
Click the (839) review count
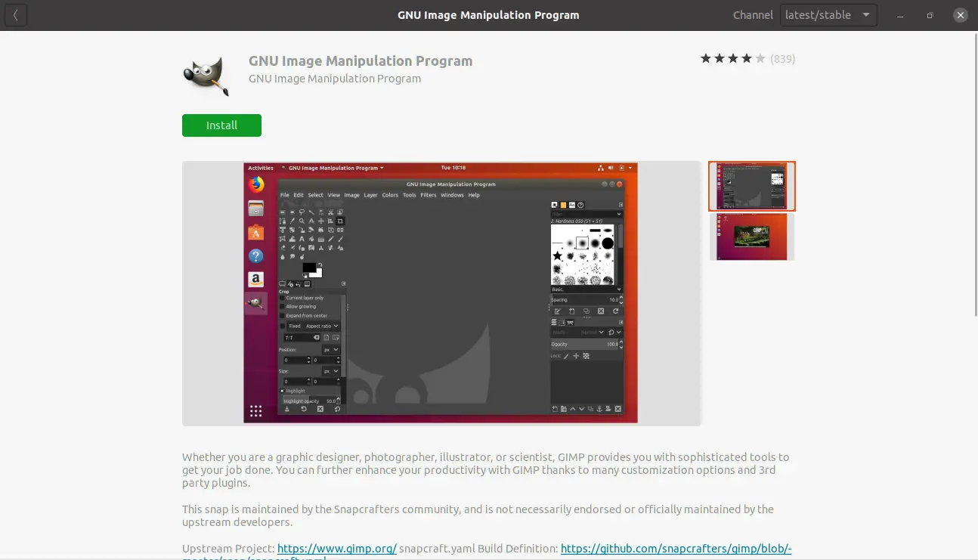tap(782, 59)
